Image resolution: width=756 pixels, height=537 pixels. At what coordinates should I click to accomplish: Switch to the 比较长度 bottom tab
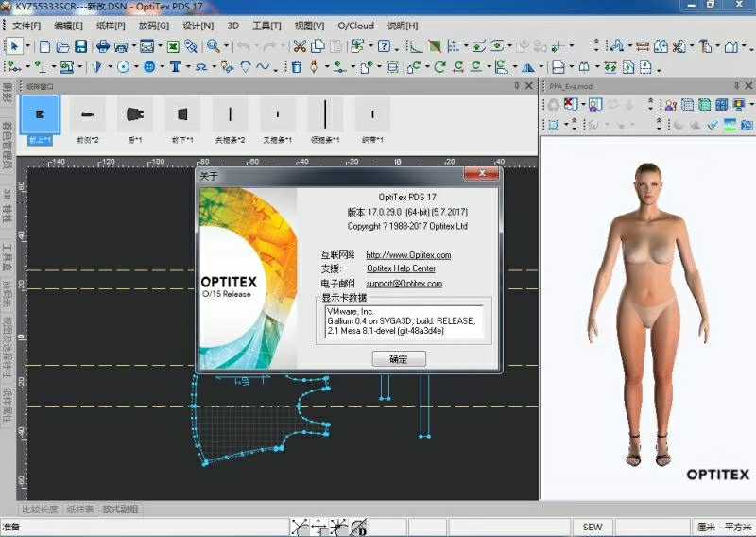40,509
